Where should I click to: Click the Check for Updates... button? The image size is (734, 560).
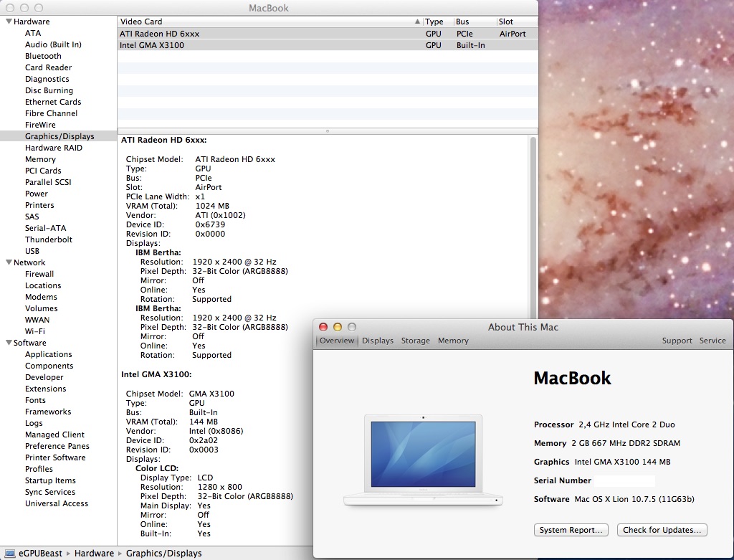tap(662, 530)
